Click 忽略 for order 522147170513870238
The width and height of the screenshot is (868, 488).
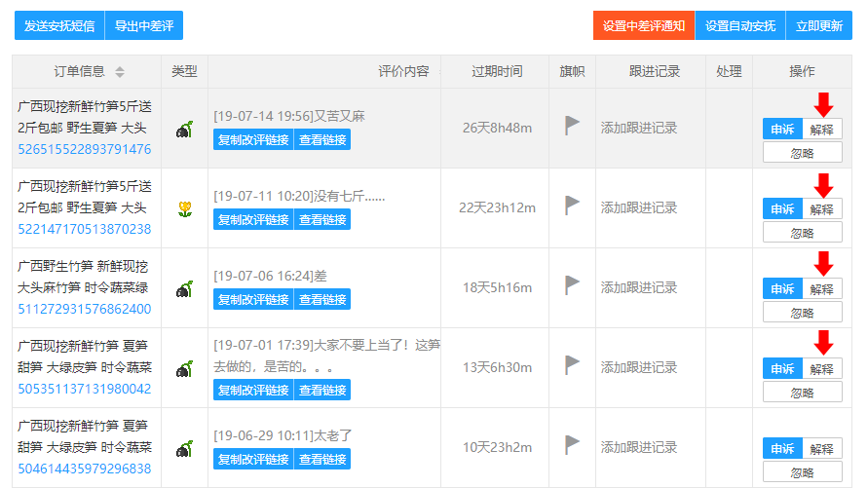802,232
